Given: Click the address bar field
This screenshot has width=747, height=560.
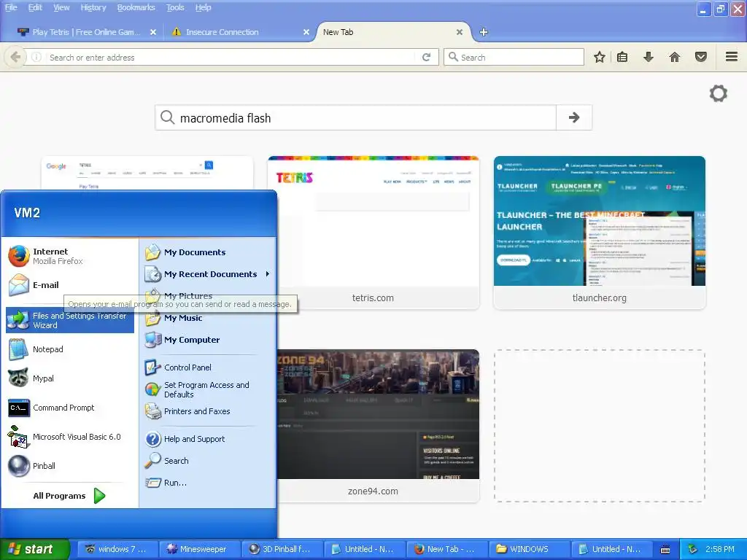Looking at the screenshot, I should 231,57.
